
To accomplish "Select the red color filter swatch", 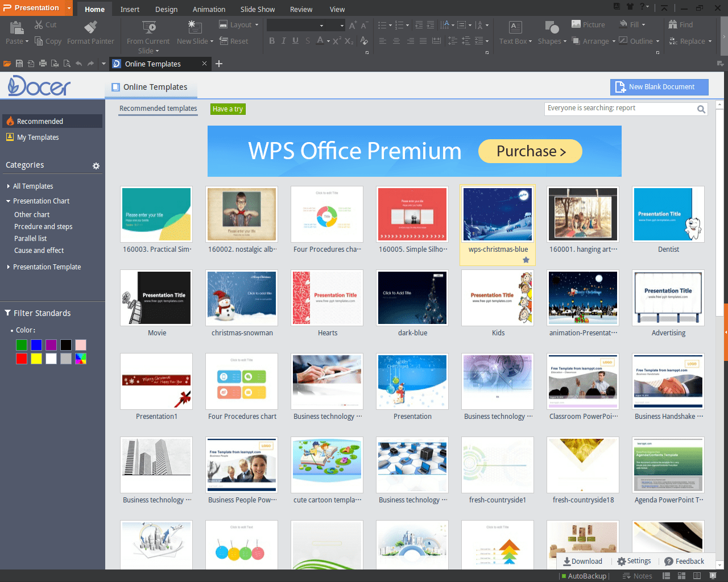I will 22,359.
